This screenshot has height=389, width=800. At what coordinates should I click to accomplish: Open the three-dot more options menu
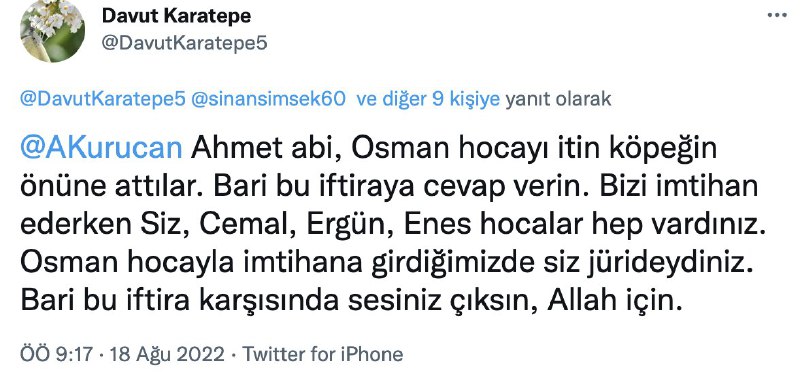point(777,15)
